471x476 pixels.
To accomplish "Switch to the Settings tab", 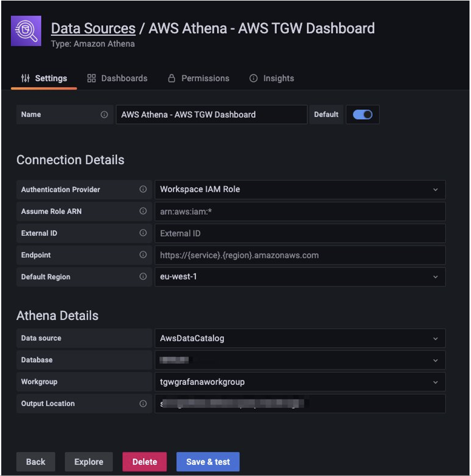I will (44, 78).
